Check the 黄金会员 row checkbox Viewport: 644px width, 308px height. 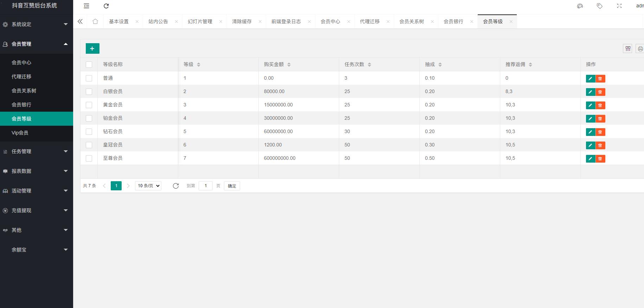point(89,105)
